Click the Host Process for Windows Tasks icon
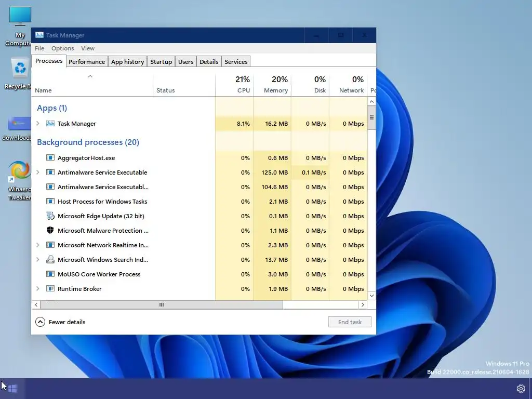 point(50,202)
